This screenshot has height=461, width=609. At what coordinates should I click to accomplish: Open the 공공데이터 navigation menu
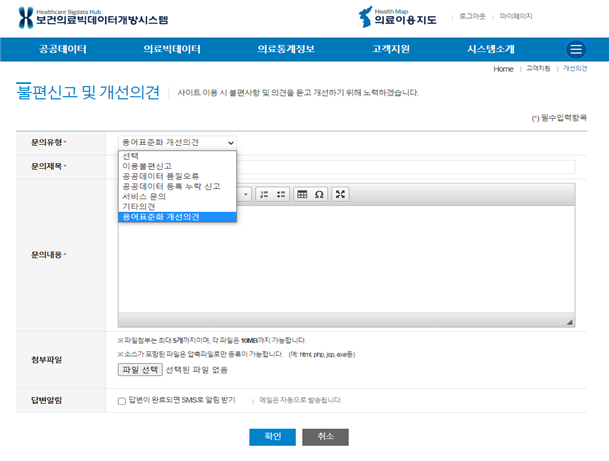click(x=63, y=49)
